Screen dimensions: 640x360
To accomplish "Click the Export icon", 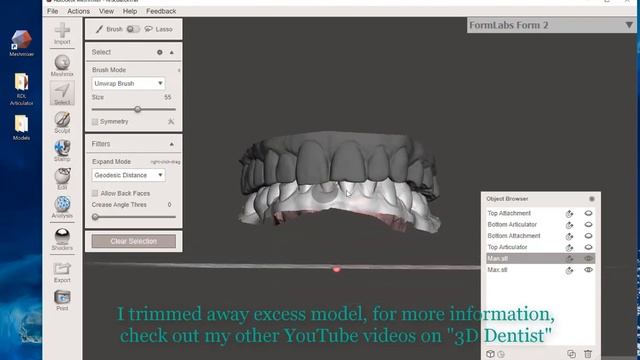I will [x=62, y=272].
